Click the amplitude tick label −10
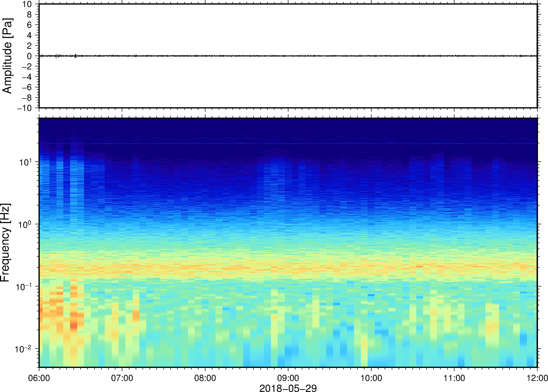 24,108
